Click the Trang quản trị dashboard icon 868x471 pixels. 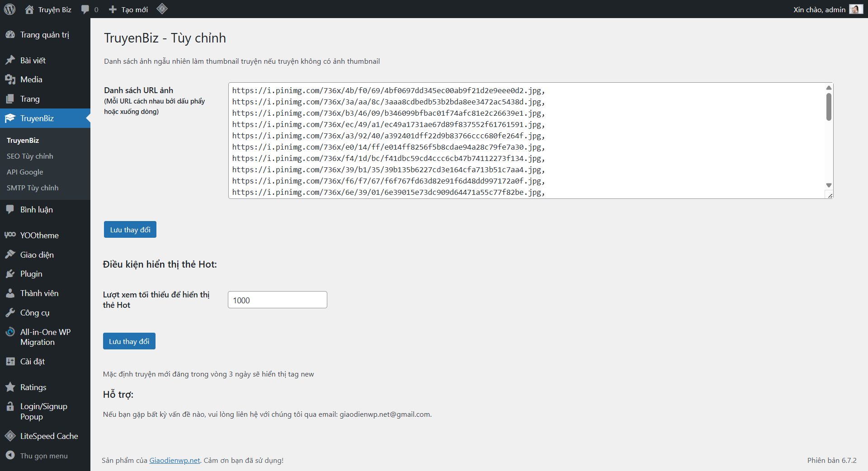pos(10,35)
